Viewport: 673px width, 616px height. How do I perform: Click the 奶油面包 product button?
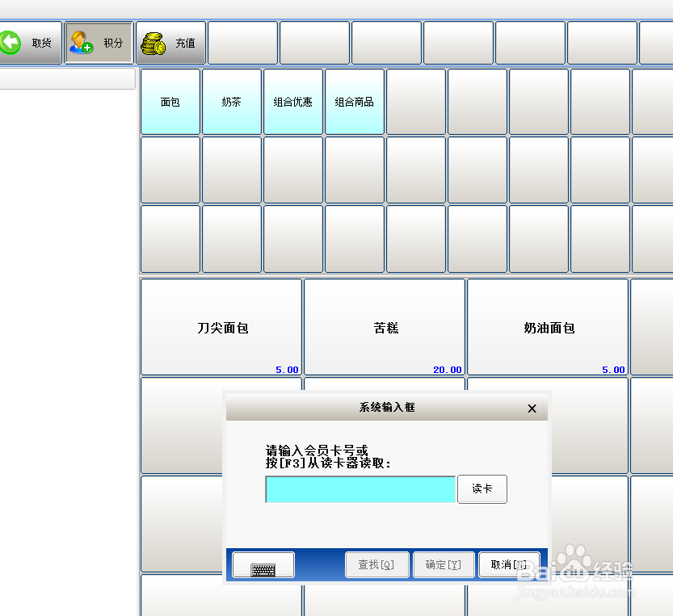[548, 327]
